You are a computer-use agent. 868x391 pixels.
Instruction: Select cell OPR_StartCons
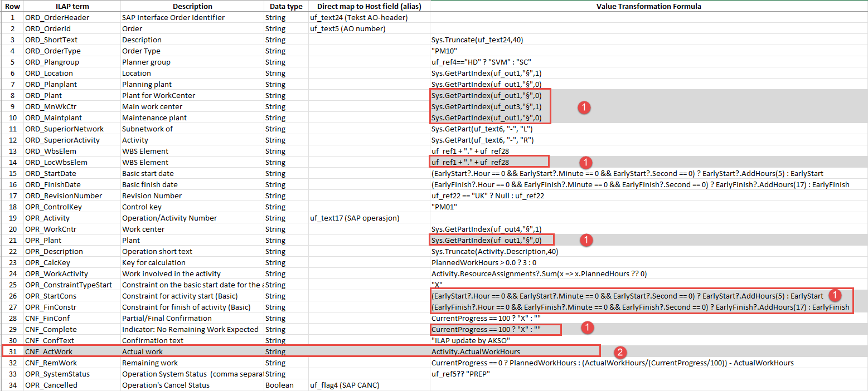point(72,296)
